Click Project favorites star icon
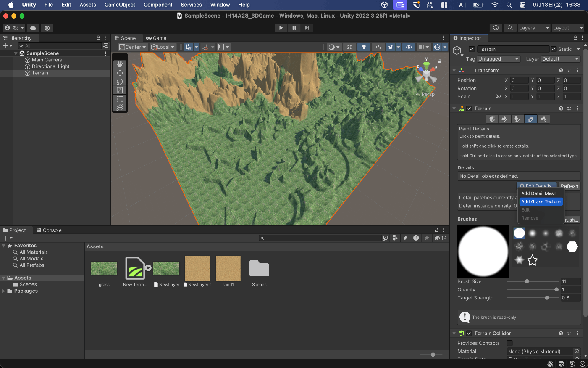 pos(427,238)
